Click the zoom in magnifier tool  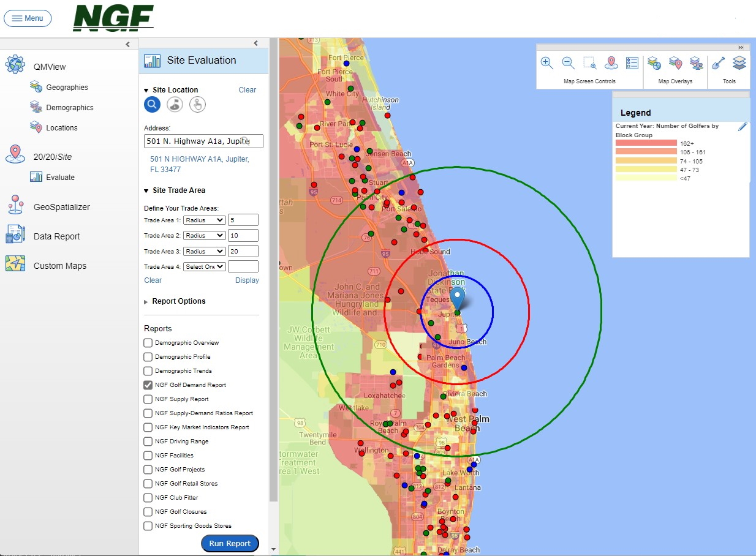tap(547, 62)
